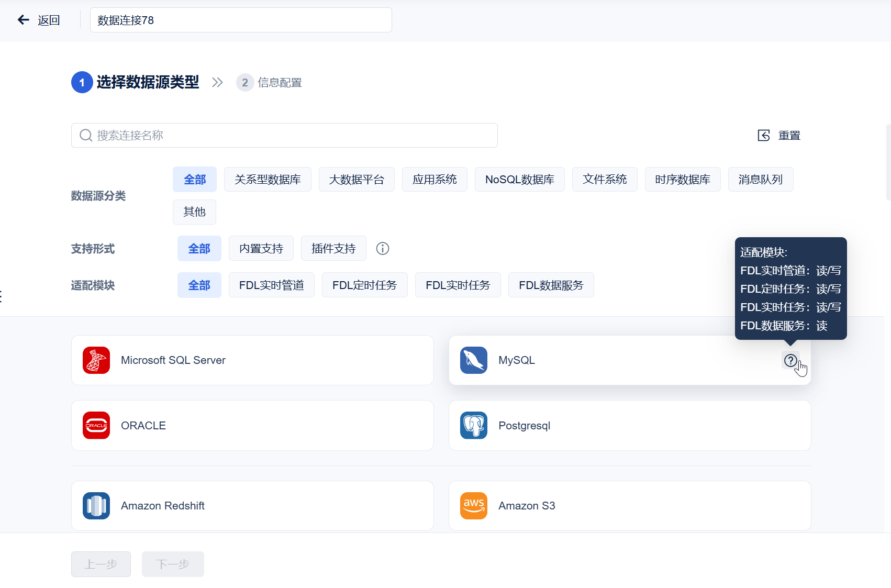Click the 适配模块 filter label
This screenshot has width=891, height=588.
pyautogui.click(x=93, y=285)
